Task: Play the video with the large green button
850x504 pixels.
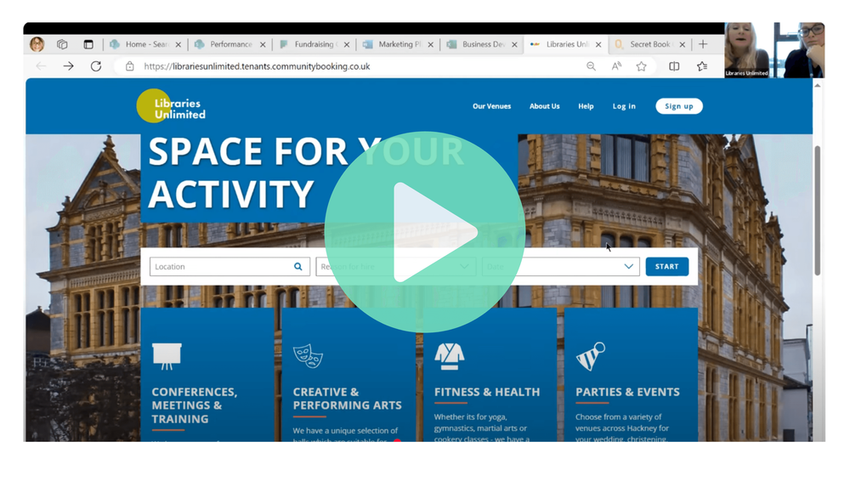Action: [424, 232]
